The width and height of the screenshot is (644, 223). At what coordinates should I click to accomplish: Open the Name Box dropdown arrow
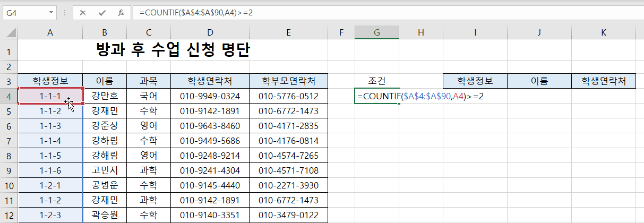51,12
